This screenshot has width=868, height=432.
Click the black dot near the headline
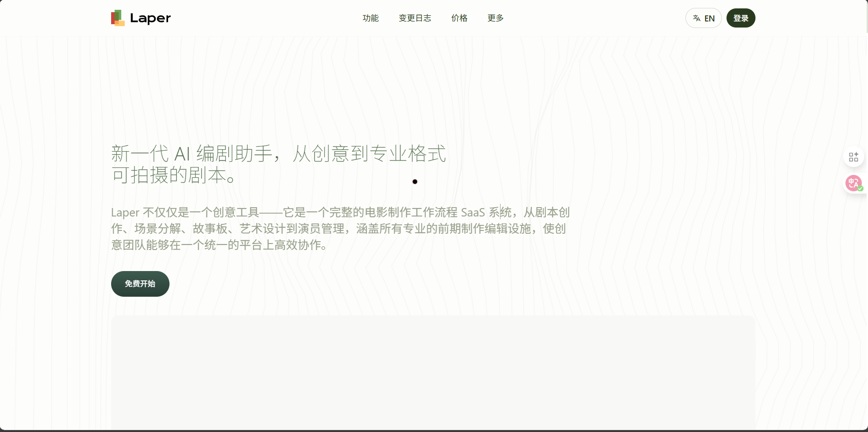(x=415, y=181)
